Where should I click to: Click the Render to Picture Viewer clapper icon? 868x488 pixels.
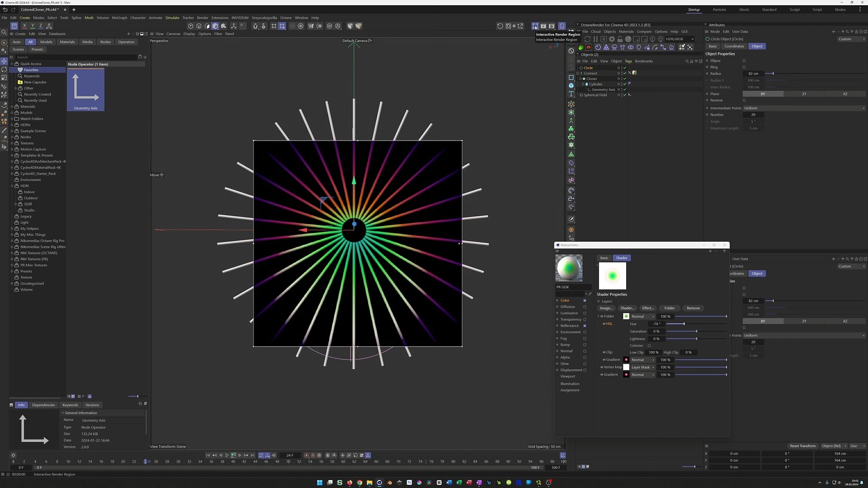click(x=543, y=26)
